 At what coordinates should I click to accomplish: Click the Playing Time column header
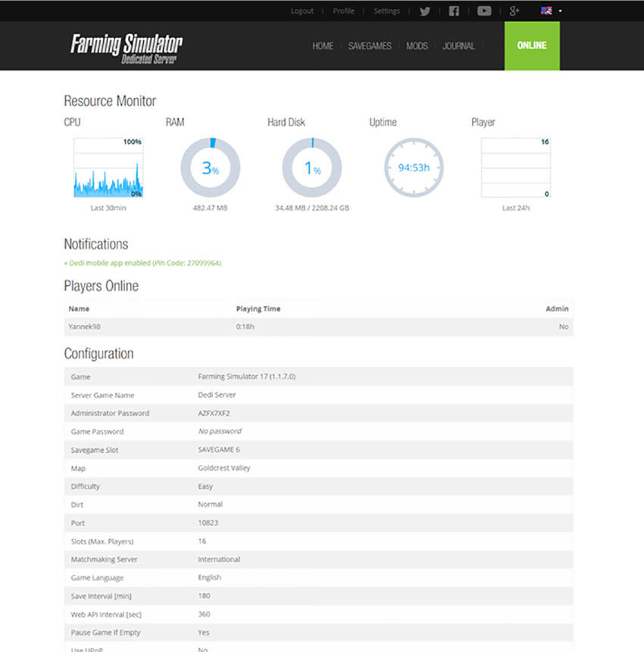click(x=258, y=308)
